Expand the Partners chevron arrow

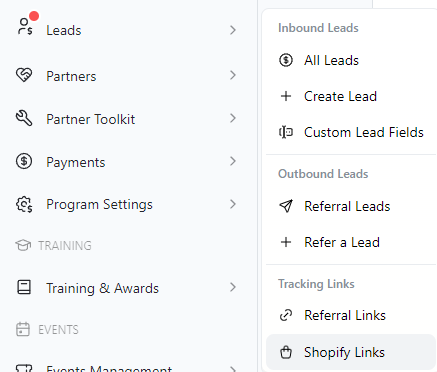click(x=233, y=75)
